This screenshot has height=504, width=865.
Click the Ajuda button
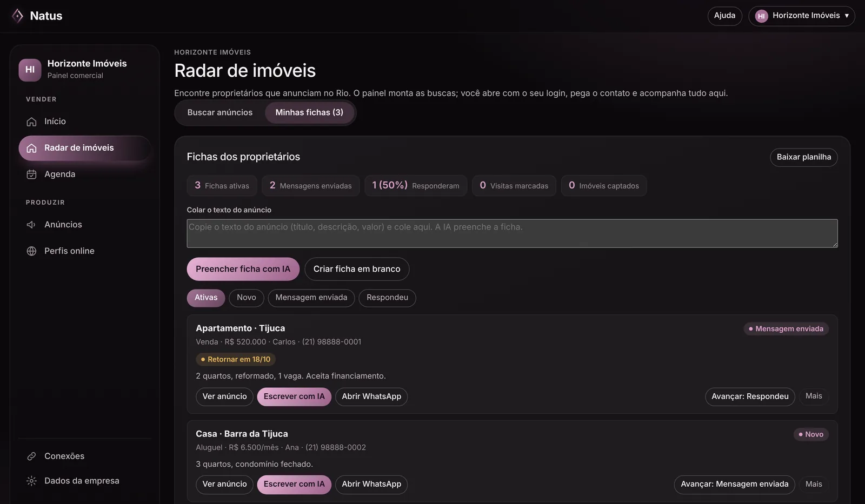tap(724, 16)
